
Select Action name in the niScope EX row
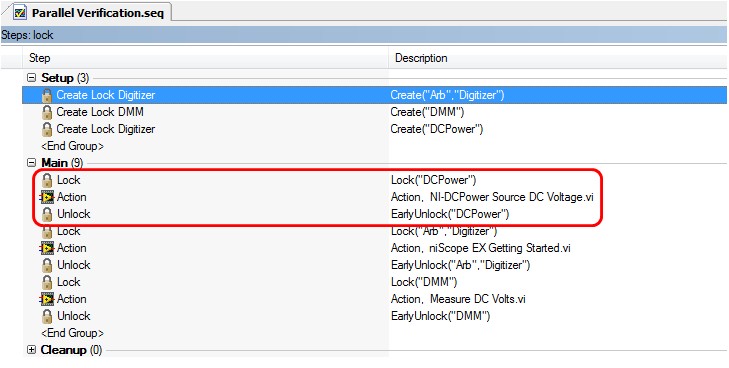[72, 249]
